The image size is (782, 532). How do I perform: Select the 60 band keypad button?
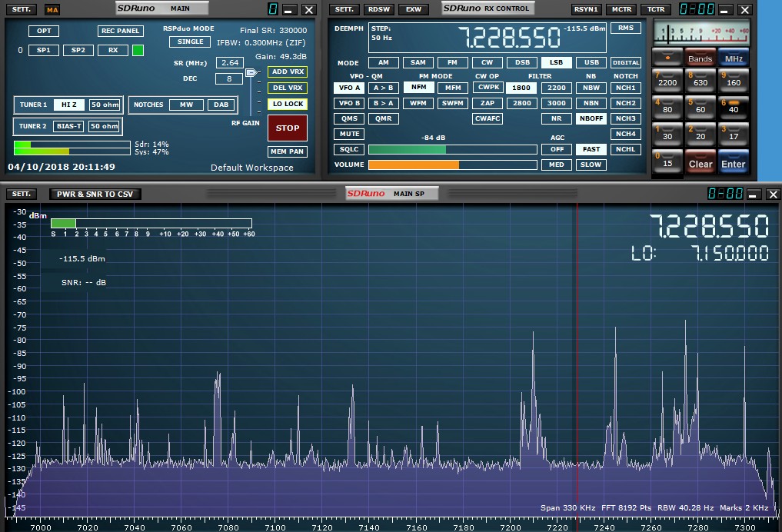point(700,108)
